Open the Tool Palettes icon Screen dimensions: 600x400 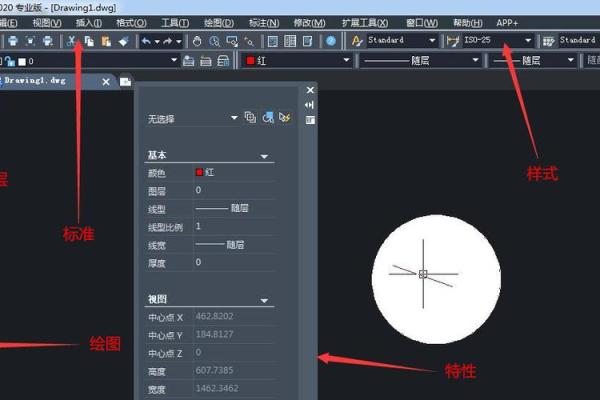click(308, 41)
